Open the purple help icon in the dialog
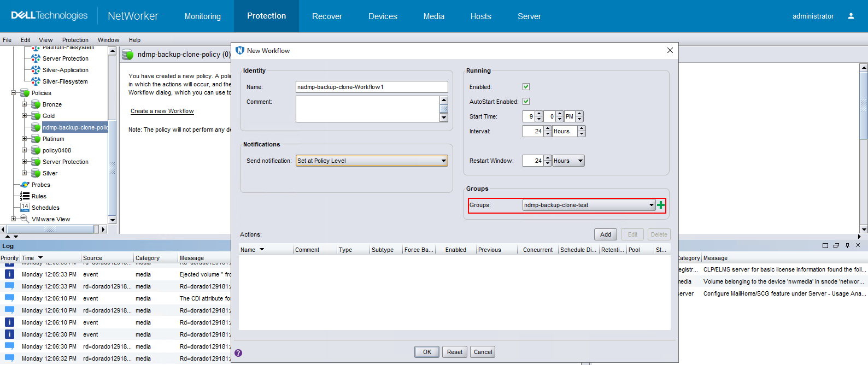Screen dimensions: 868x365 coord(238,353)
